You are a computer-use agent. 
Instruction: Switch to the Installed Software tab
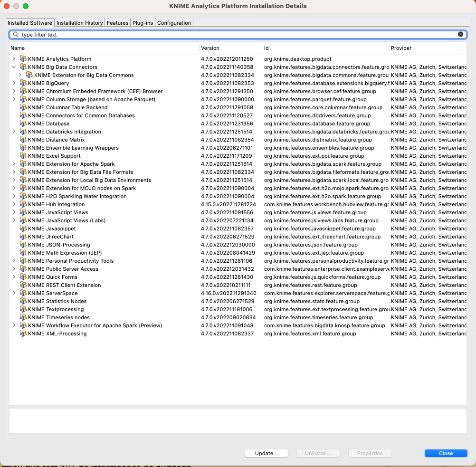[30, 23]
